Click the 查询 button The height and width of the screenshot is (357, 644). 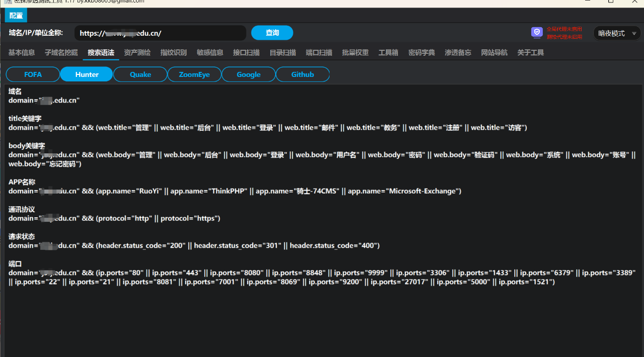click(272, 33)
